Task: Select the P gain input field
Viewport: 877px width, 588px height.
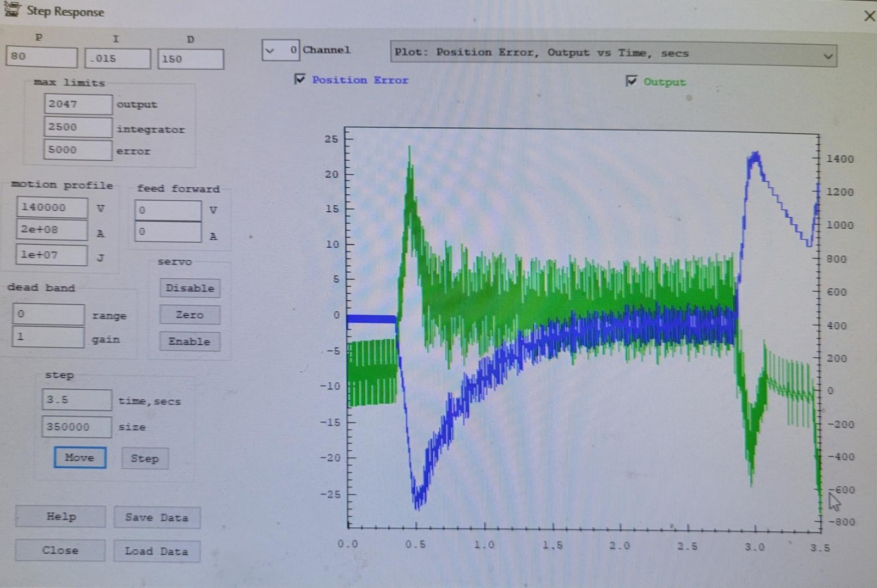Action: (x=41, y=57)
